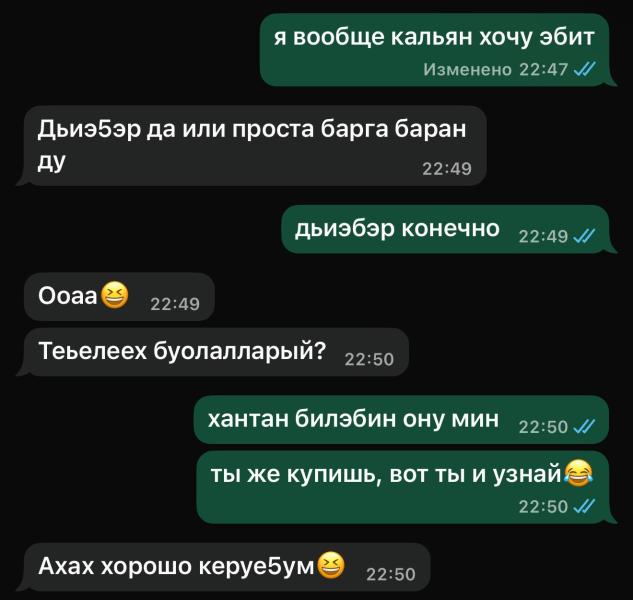Click 22:50 timestamp on 'Ахах хорошо' message
This screenshot has width=633, height=600.
click(x=390, y=574)
